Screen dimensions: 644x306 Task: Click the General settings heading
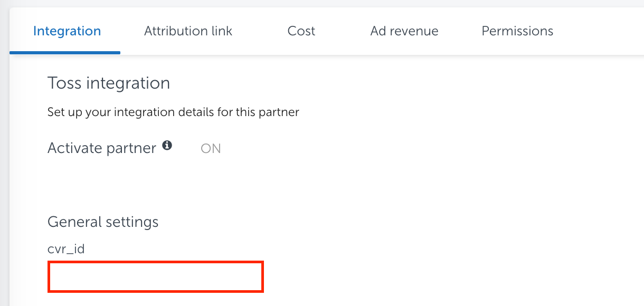point(103,222)
